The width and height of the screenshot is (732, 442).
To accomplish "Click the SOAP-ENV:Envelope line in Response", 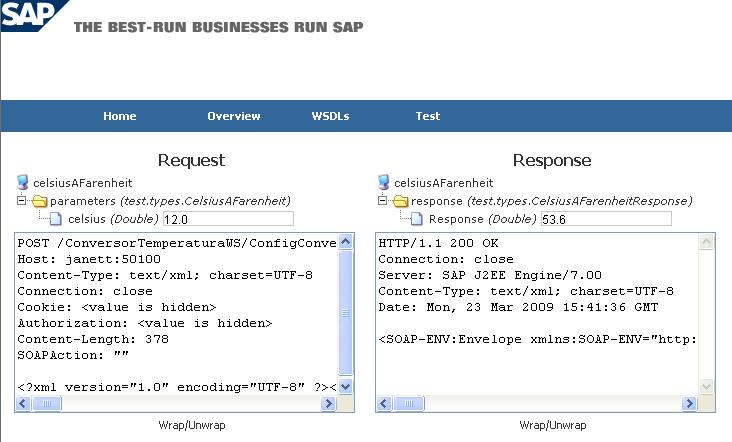I will pyautogui.click(x=537, y=339).
